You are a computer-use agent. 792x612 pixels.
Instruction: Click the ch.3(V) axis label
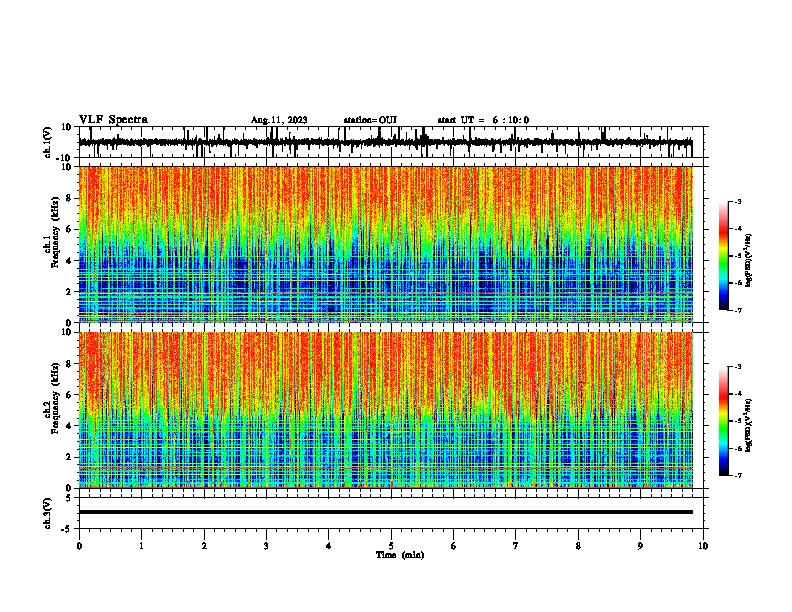click(x=48, y=513)
